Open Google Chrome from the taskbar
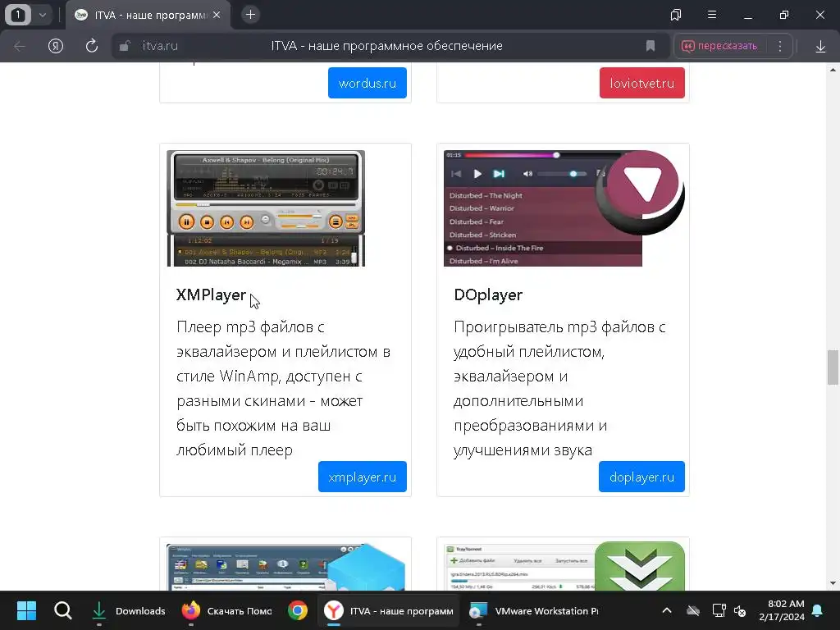The width and height of the screenshot is (840, 630). (297, 610)
